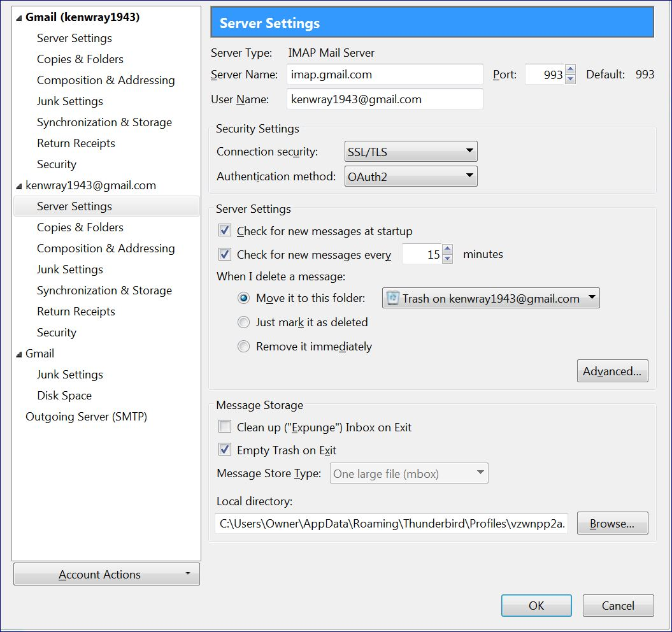Toggle Check for new messages at startup
The image size is (672, 632).
(225, 231)
